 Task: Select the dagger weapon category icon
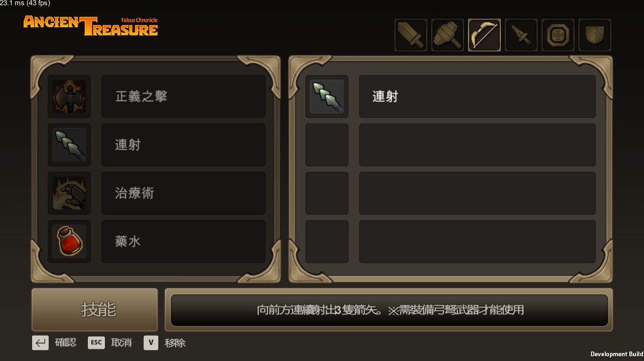[x=521, y=35]
